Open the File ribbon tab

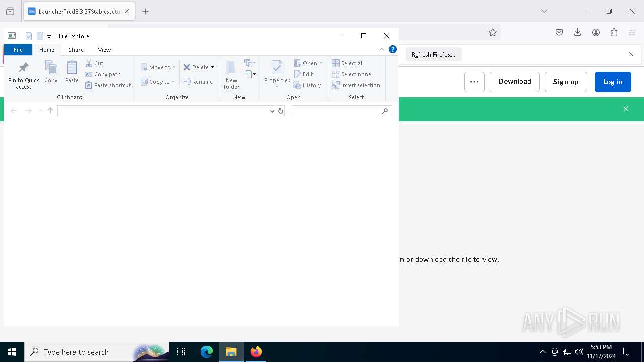[x=18, y=50]
